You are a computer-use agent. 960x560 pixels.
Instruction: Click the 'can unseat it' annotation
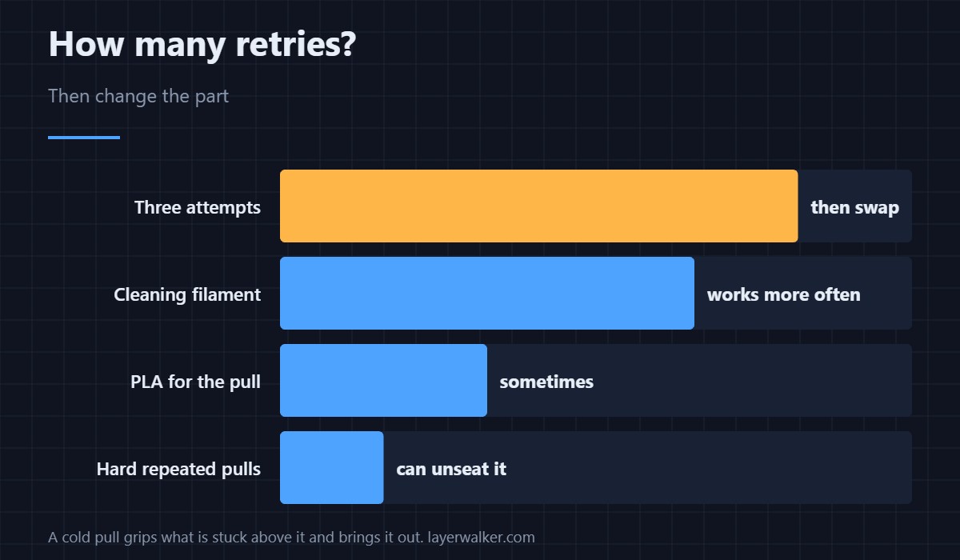tap(451, 469)
